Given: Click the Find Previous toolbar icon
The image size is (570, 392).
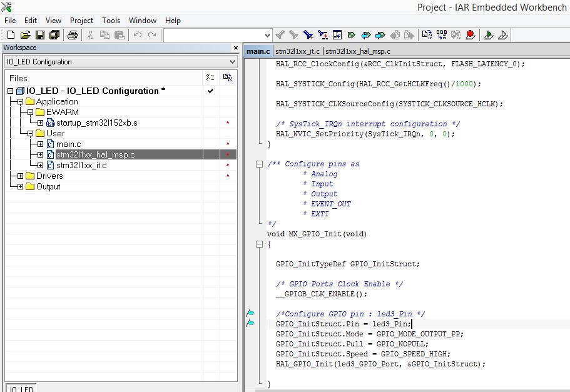Looking at the screenshot, I should tap(280, 35).
